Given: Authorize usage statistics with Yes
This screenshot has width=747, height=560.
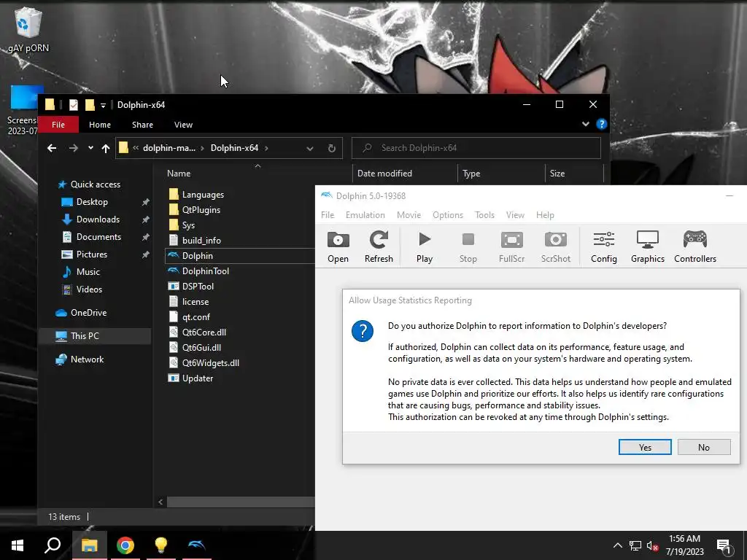Looking at the screenshot, I should (645, 447).
